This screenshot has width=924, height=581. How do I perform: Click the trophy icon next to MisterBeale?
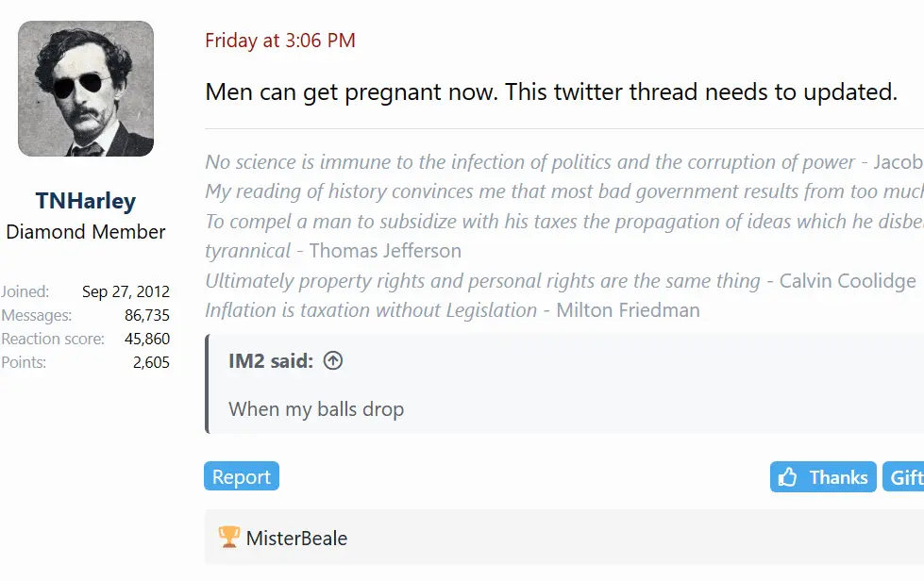click(228, 538)
